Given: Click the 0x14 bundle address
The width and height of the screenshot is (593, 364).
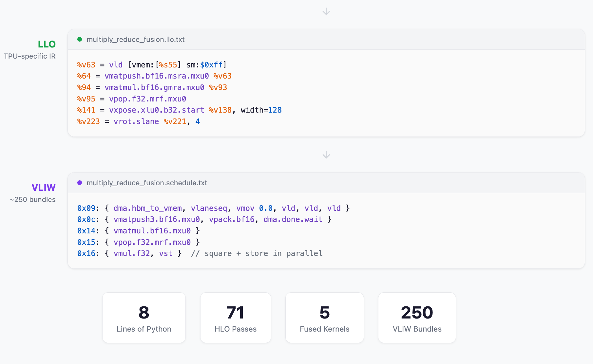Looking at the screenshot, I should 86,231.
